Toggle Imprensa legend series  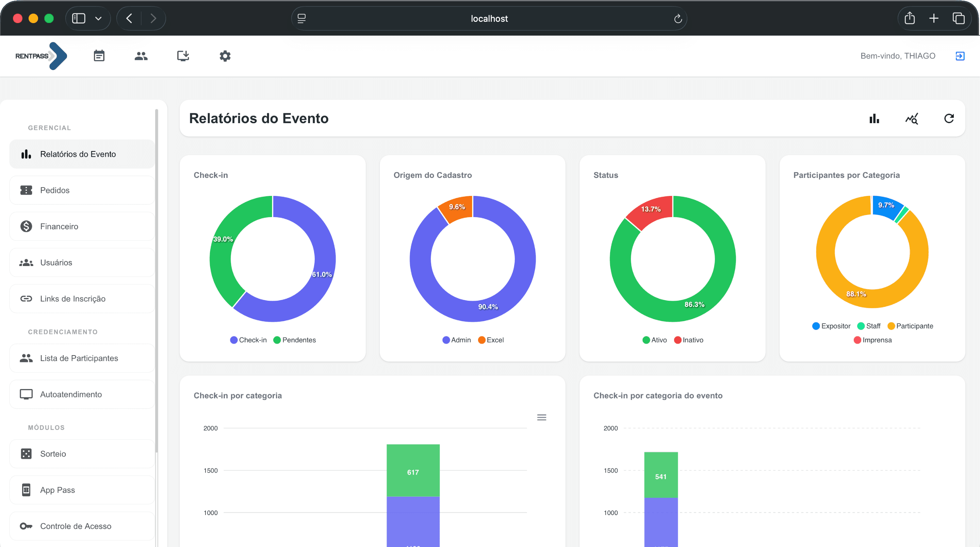pos(873,340)
